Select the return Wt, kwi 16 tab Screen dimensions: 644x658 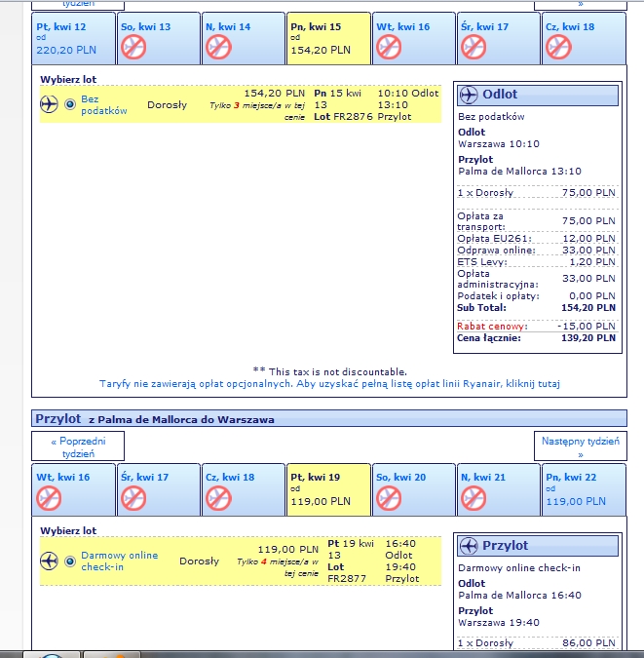click(73, 489)
